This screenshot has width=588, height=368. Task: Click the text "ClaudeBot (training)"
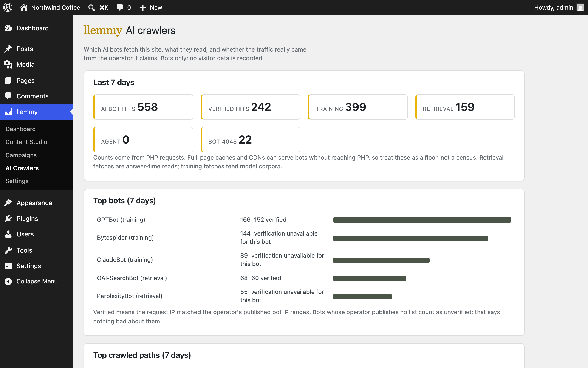tap(125, 260)
